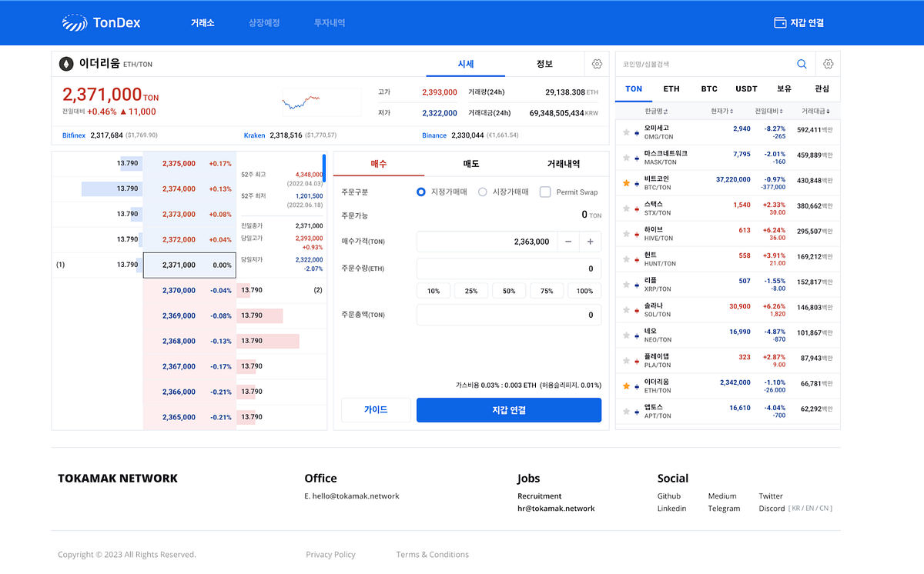Click the TonDex logo icon

(75, 22)
